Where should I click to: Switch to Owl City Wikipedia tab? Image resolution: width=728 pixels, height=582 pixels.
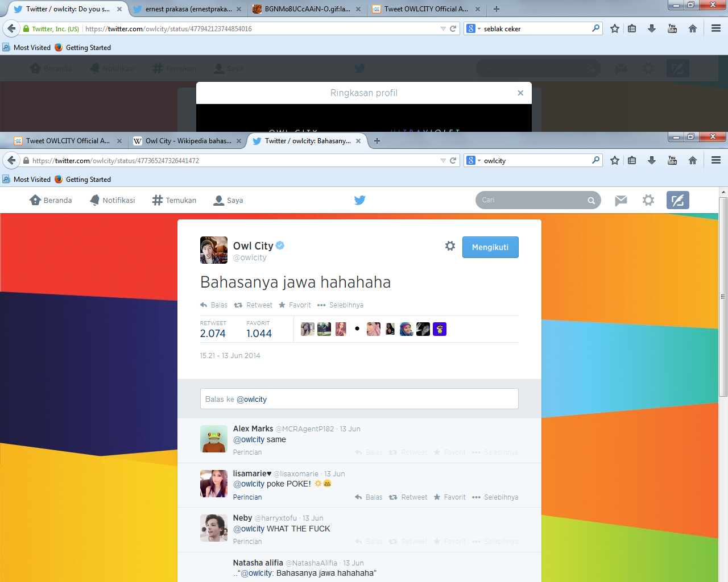coord(188,141)
